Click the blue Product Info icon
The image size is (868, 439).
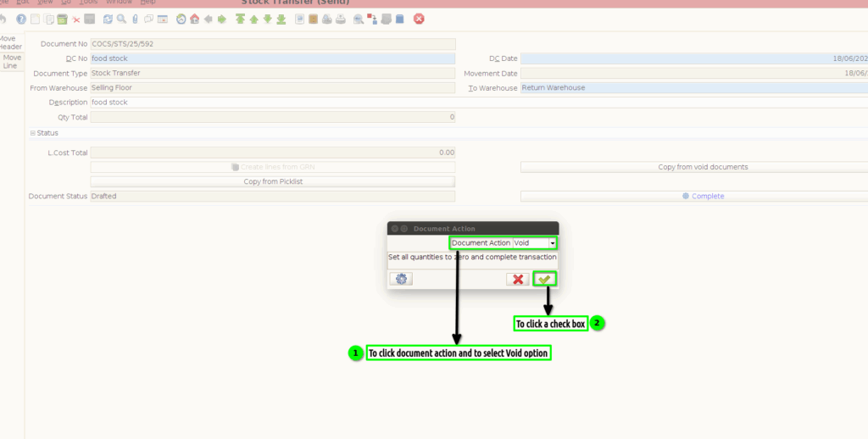[400, 19]
